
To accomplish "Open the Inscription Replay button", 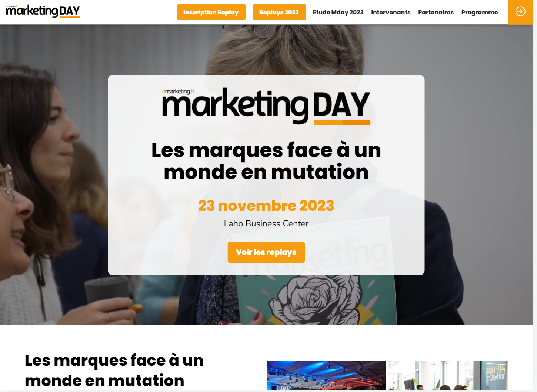I will click(x=211, y=12).
